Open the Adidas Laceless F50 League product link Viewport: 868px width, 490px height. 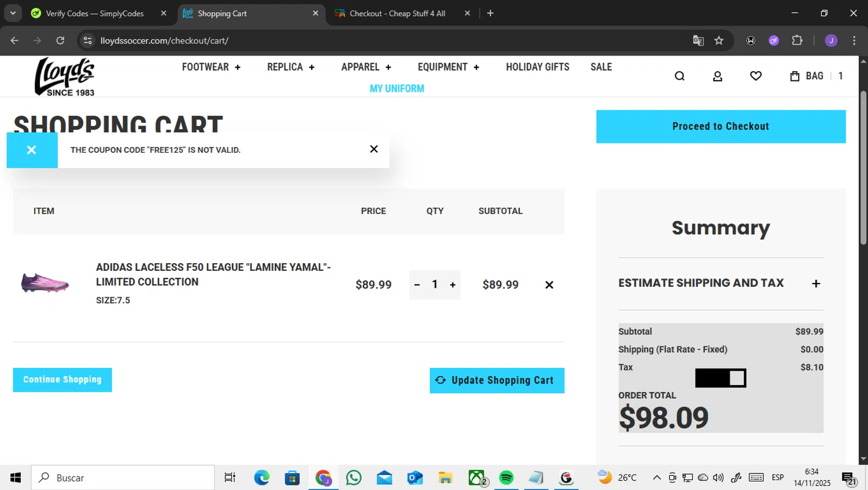[213, 274]
